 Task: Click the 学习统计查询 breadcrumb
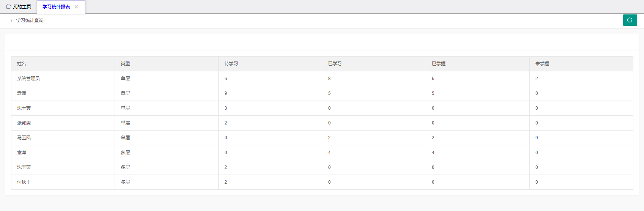pyautogui.click(x=30, y=20)
